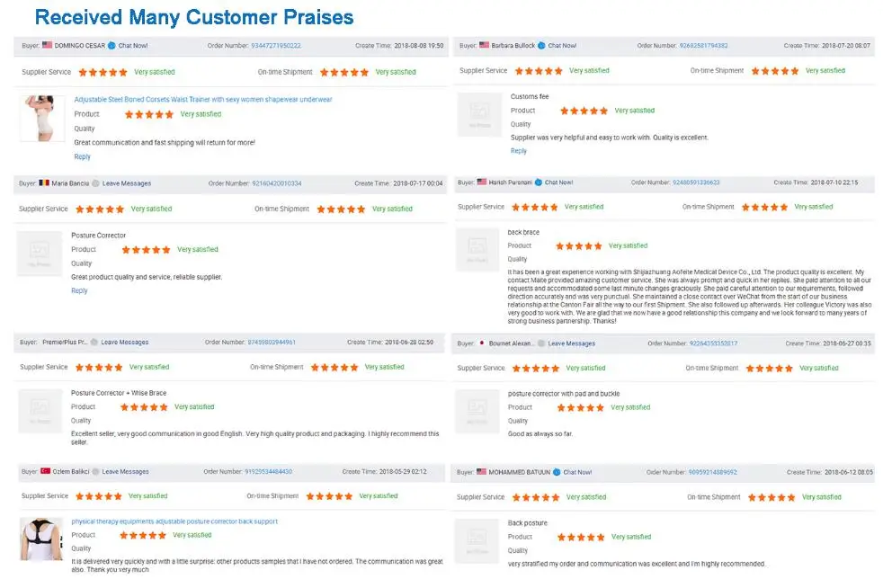The image size is (883, 588).
Task: Open order number 90959214889692
Action: click(705, 472)
